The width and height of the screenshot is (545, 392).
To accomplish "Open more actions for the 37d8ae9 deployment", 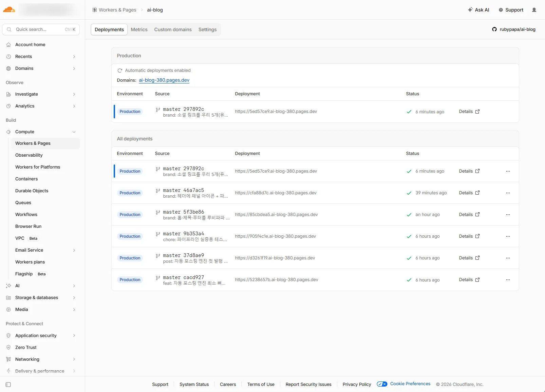I will pos(508,258).
